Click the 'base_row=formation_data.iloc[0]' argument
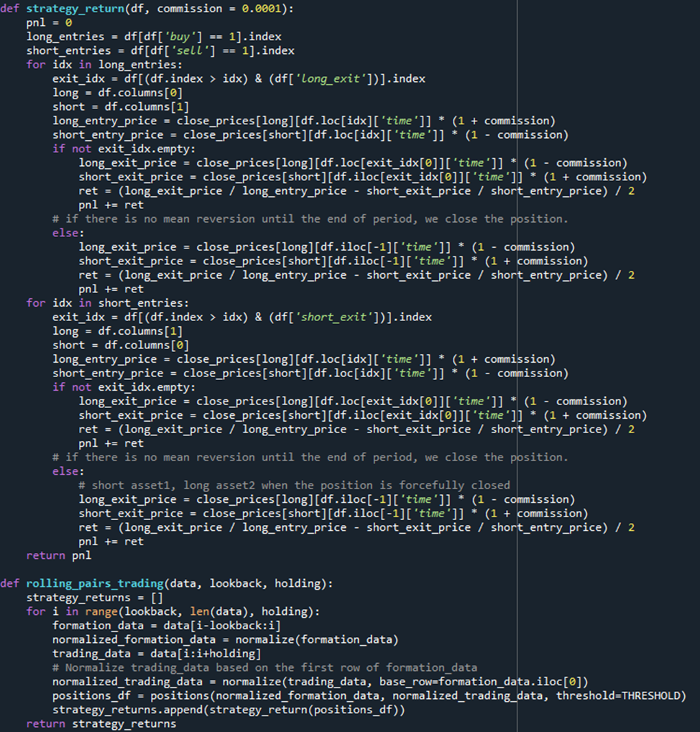The image size is (700, 732). 480,682
